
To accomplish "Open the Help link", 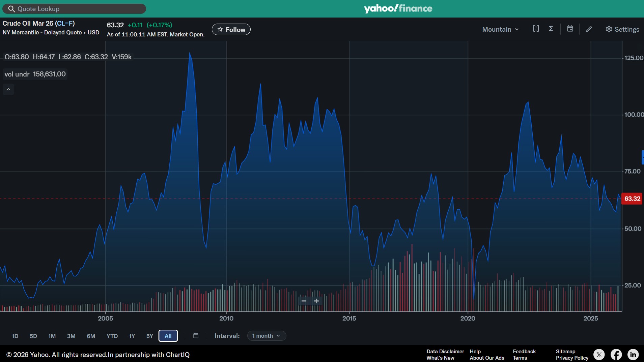I will (x=475, y=352).
